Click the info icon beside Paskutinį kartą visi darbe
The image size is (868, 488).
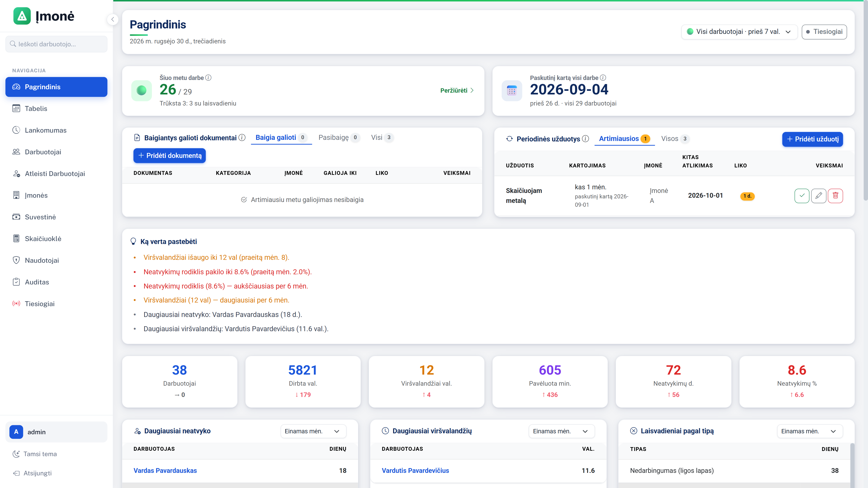pyautogui.click(x=603, y=78)
